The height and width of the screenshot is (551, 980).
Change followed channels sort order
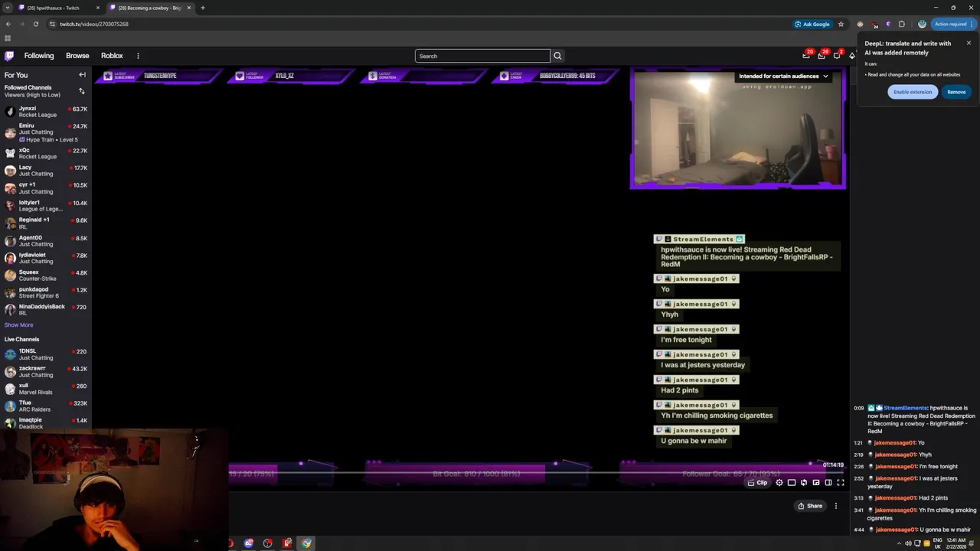point(82,91)
